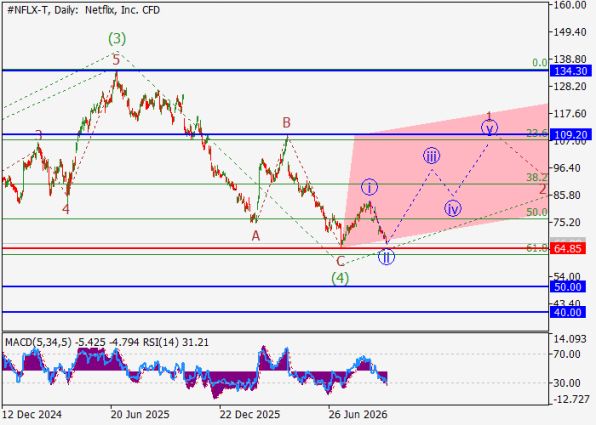Click the pink forecast zone
This screenshot has width=596, height=425.
click(449, 182)
